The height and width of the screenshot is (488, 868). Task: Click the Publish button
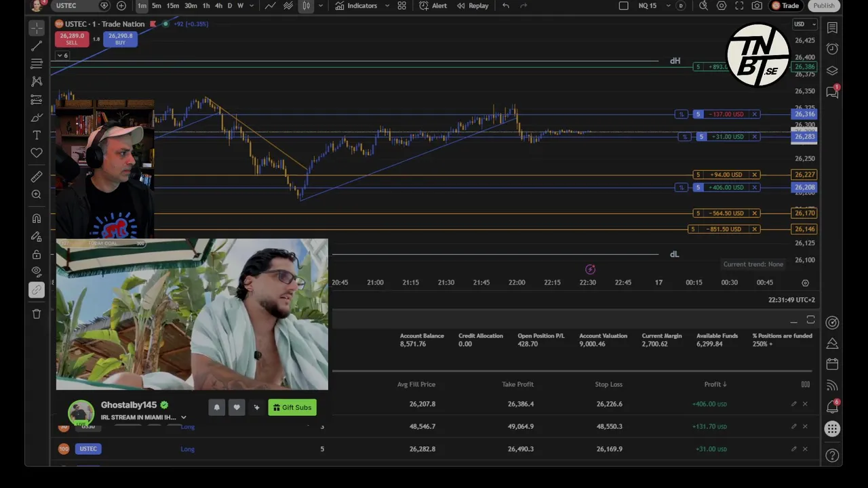point(824,5)
